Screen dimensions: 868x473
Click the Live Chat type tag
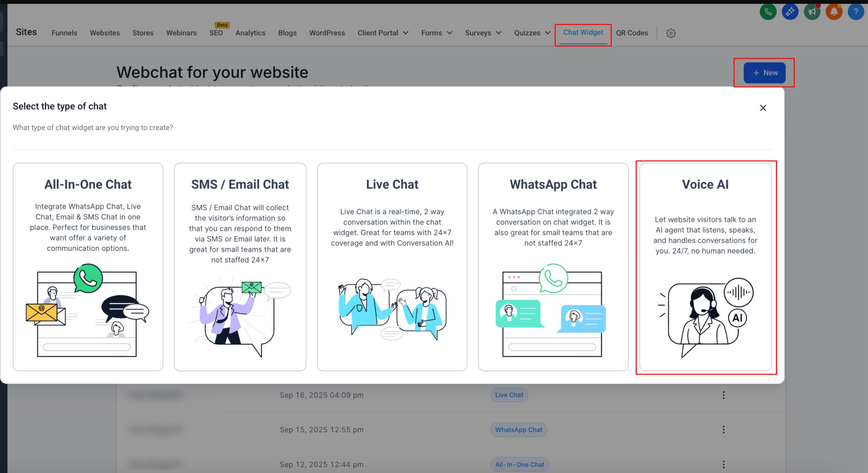(x=509, y=395)
